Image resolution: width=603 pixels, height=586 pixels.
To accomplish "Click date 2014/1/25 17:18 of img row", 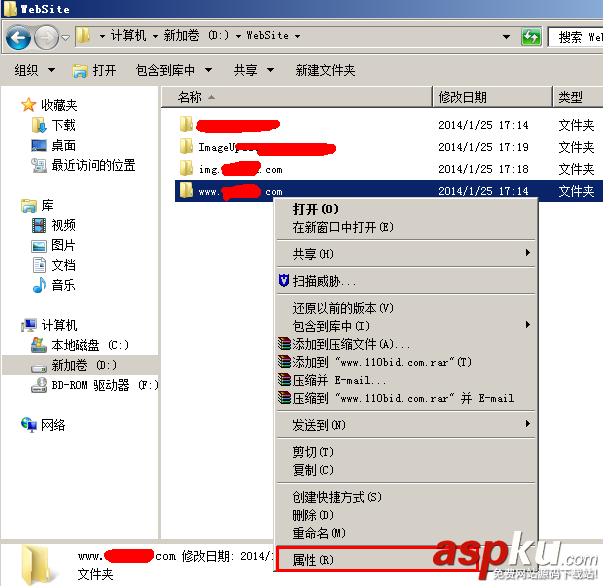I will tap(483, 169).
